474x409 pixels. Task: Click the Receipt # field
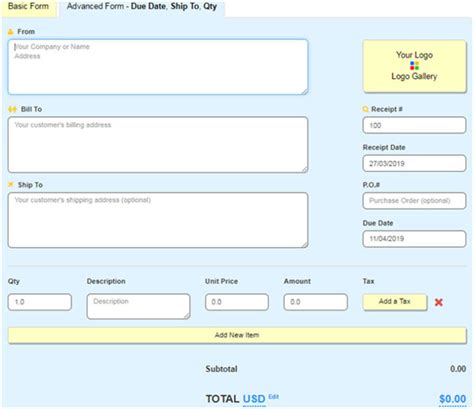[x=414, y=125]
